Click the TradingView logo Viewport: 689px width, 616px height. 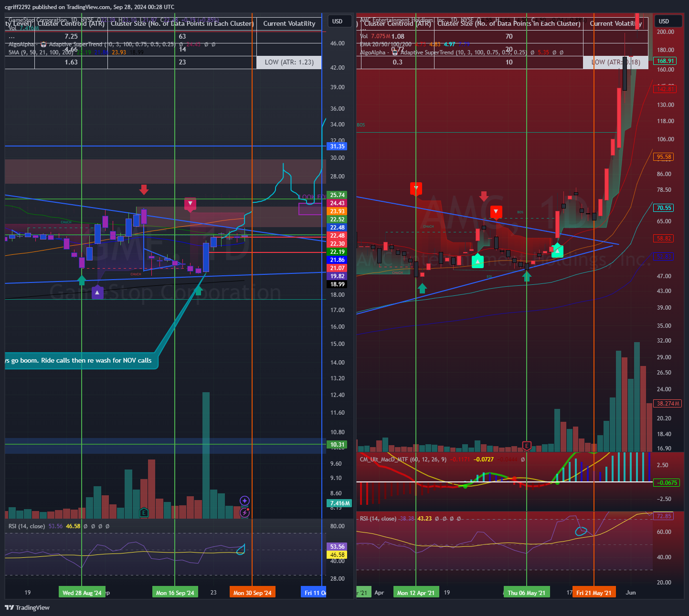coord(27,607)
